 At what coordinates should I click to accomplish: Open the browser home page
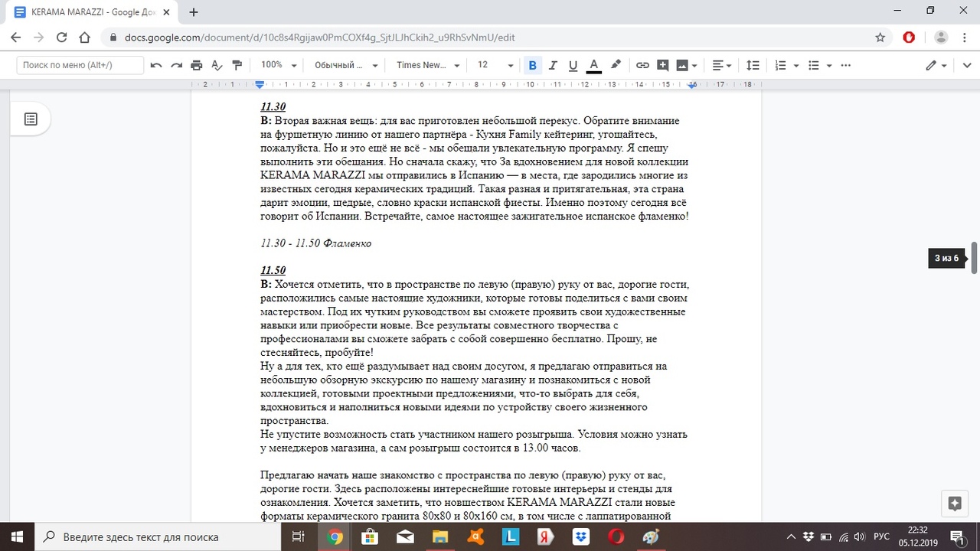click(x=84, y=37)
